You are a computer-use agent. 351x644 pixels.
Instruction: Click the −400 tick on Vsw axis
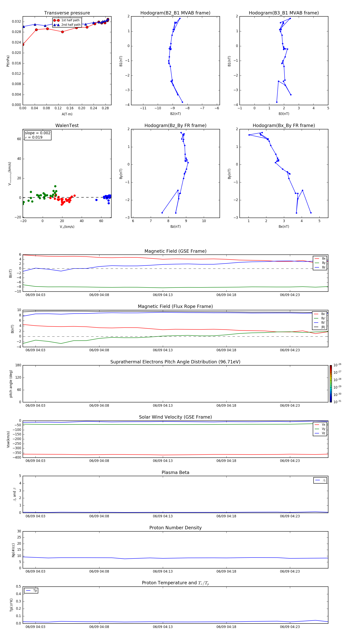17,457
